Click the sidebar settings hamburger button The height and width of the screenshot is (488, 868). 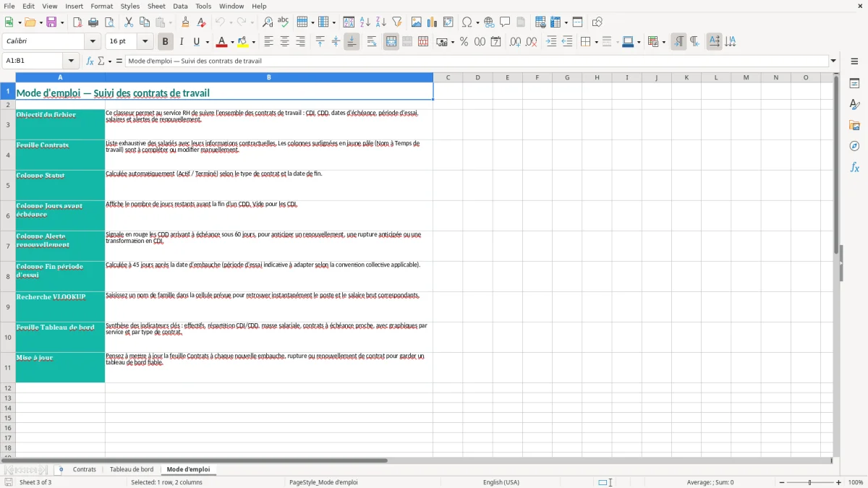tap(854, 61)
